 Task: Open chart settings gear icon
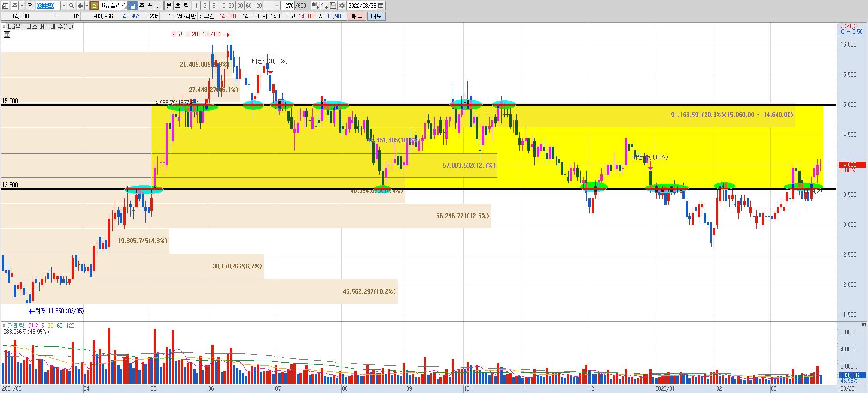[x=341, y=6]
